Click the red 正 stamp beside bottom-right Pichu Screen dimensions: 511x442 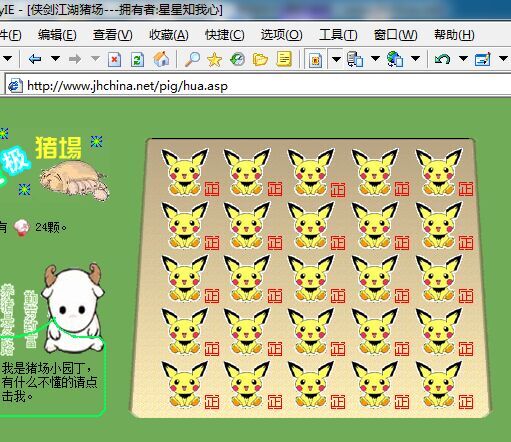(x=466, y=402)
